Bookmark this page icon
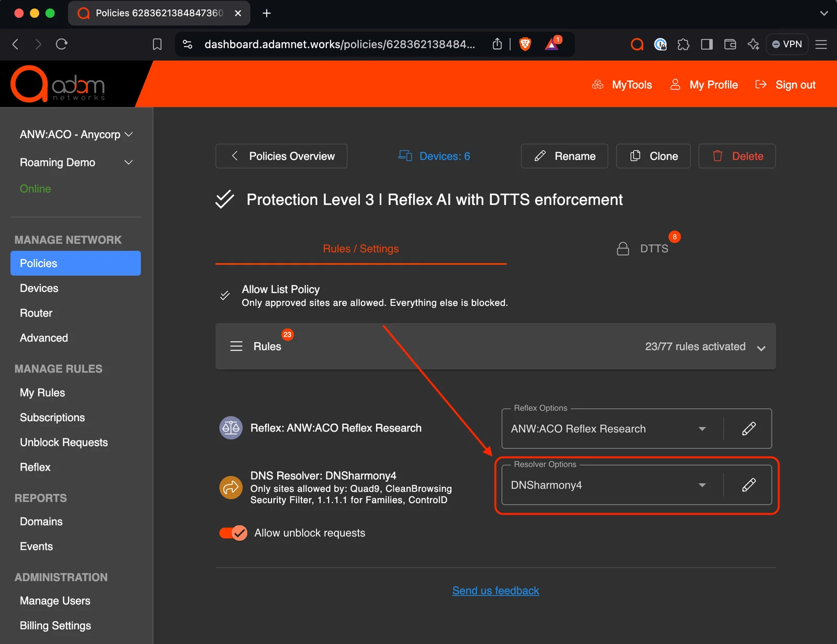The height and width of the screenshot is (644, 837). tap(157, 44)
